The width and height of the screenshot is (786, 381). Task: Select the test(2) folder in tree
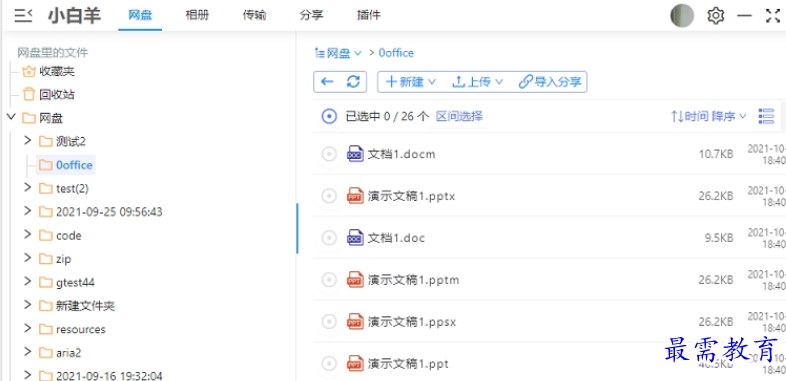point(72,188)
